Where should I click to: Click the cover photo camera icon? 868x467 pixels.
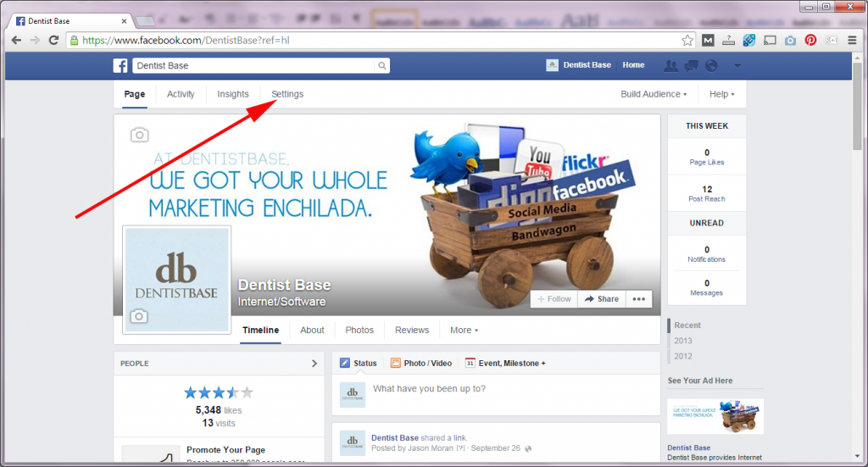140,135
